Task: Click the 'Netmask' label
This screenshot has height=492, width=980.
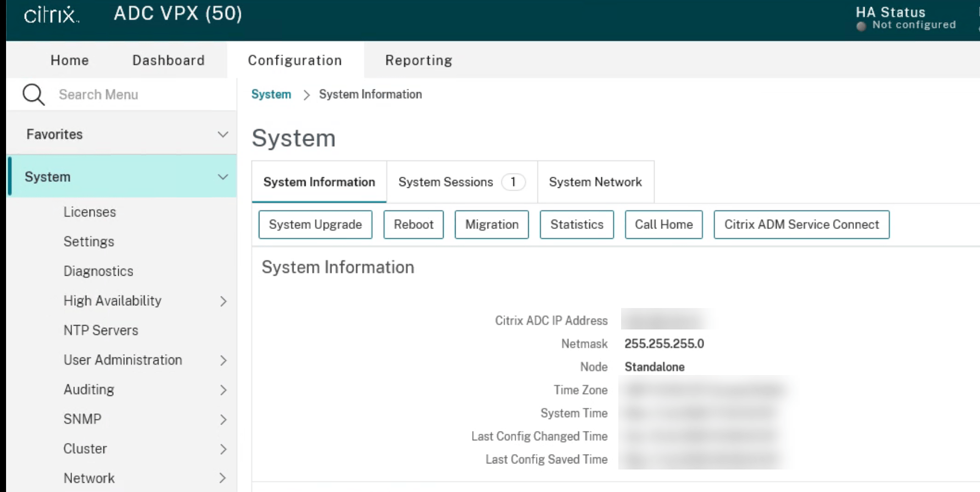Action: tap(584, 344)
